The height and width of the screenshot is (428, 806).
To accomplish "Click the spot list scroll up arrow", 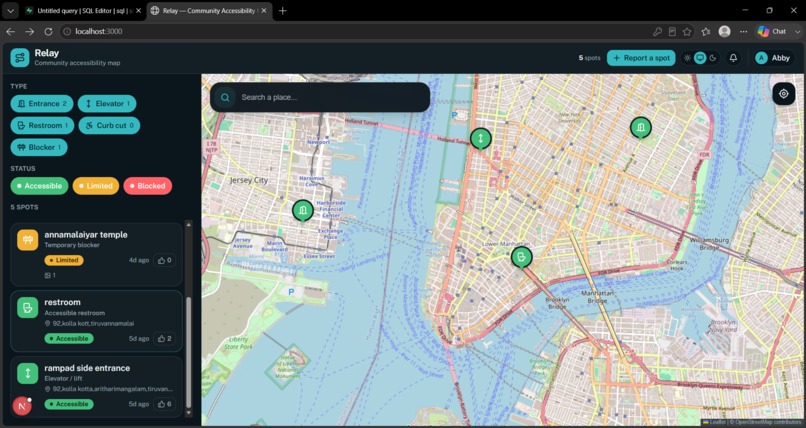I will click(x=188, y=225).
